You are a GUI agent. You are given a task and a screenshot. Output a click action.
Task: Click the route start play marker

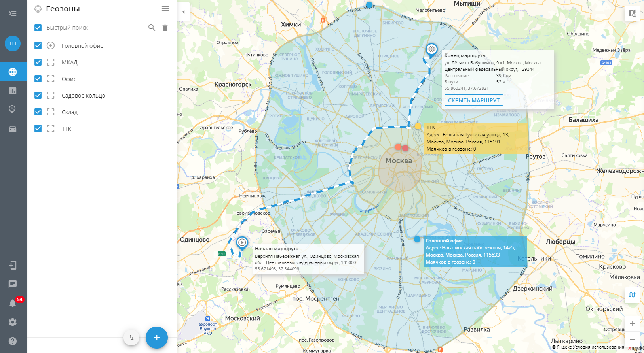coord(242,243)
